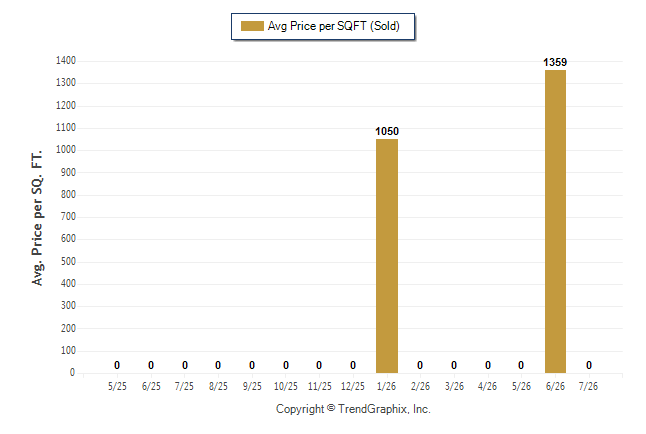This screenshot has width=646, height=434.
Task: Click the 100 y-axis tick label
Action: (68, 350)
